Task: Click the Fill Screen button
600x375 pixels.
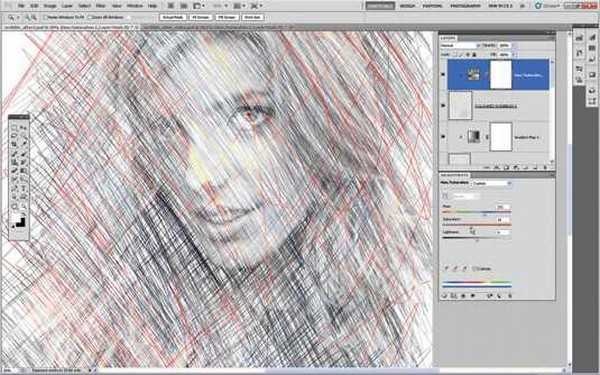Action: coord(227,17)
